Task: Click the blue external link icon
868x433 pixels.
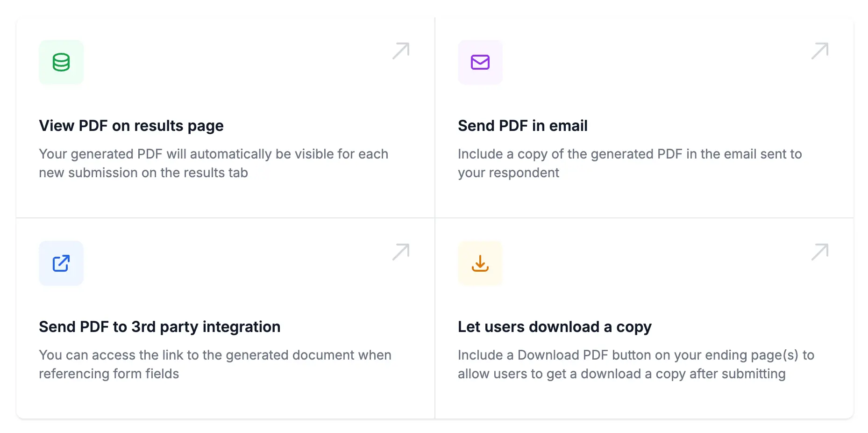Action: [x=61, y=263]
